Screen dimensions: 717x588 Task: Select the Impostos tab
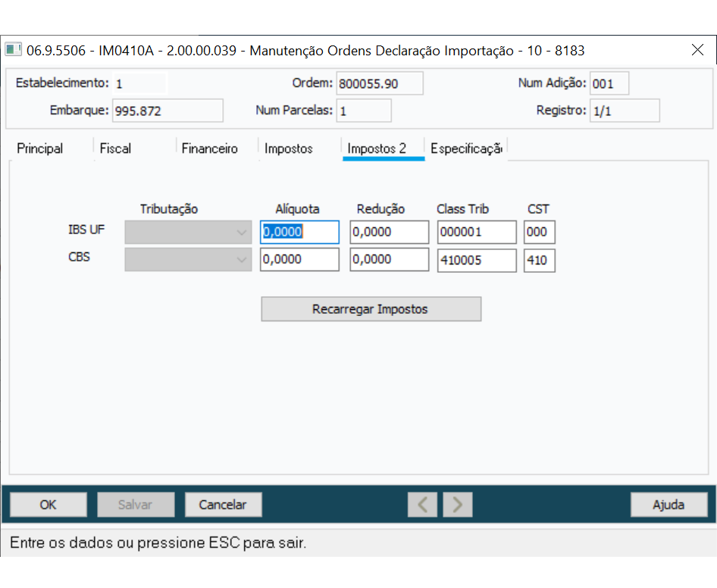[289, 149]
